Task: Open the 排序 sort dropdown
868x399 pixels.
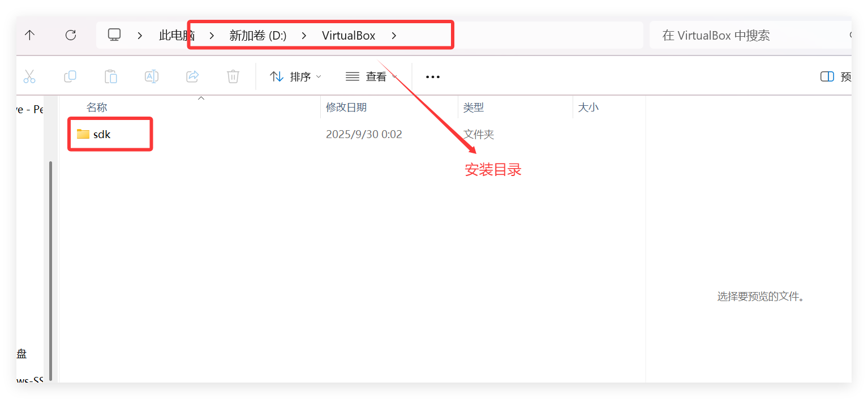Action: point(295,76)
